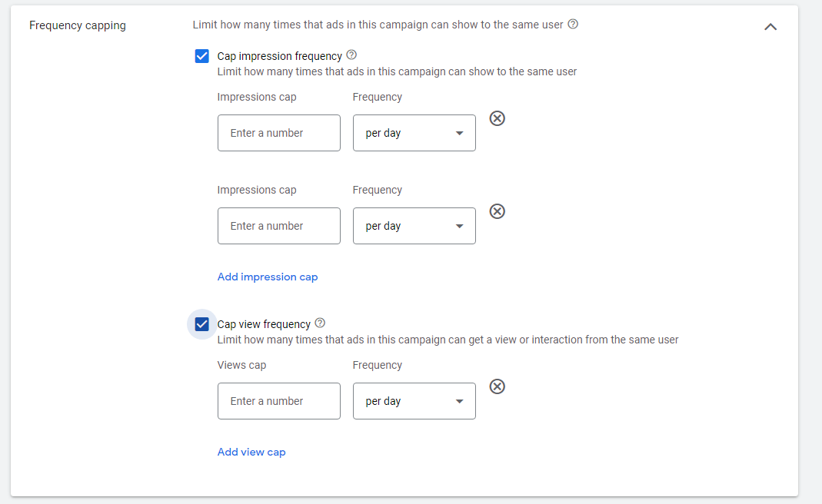
Task: Click the 'Cap view frequency' label text
Action: [264, 324]
